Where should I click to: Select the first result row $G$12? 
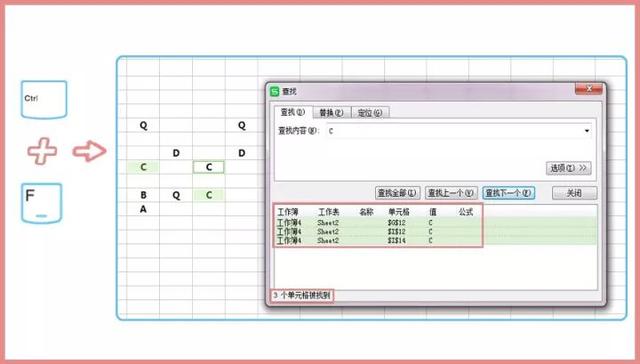435,223
